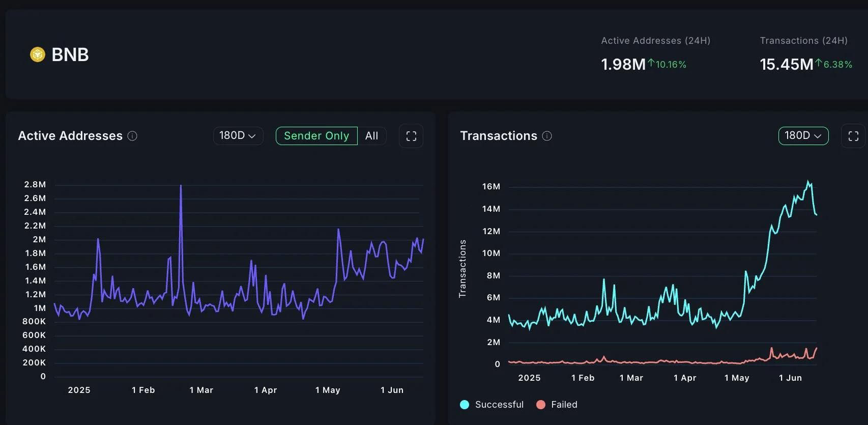868x425 pixels.
Task: Open Active Addresses info tooltip icon
Action: point(132,136)
